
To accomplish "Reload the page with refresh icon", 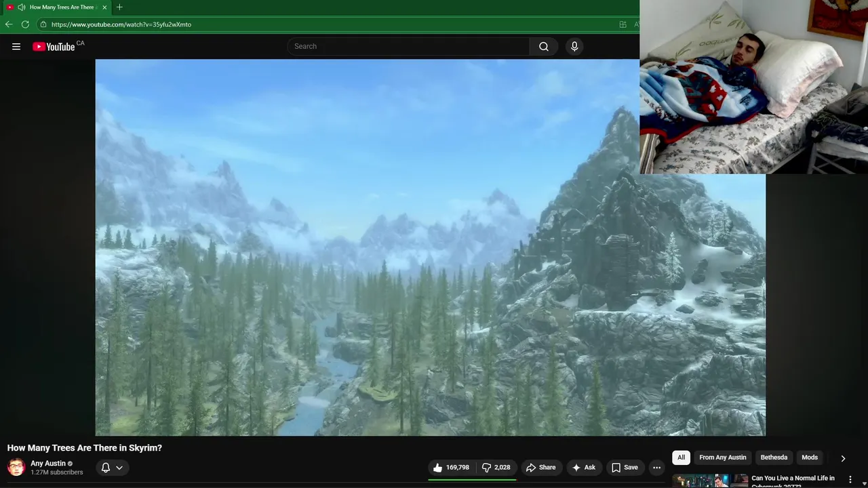I will pos(25,24).
